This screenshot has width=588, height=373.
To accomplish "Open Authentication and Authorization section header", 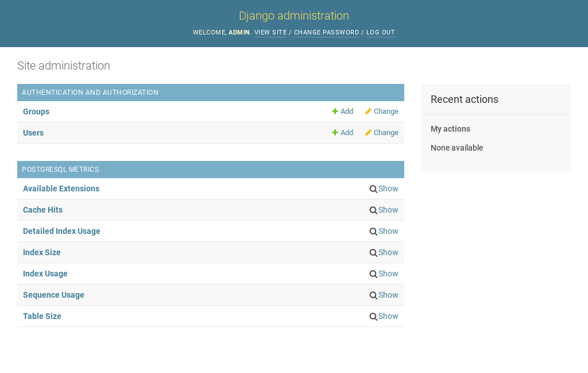I will [90, 93].
